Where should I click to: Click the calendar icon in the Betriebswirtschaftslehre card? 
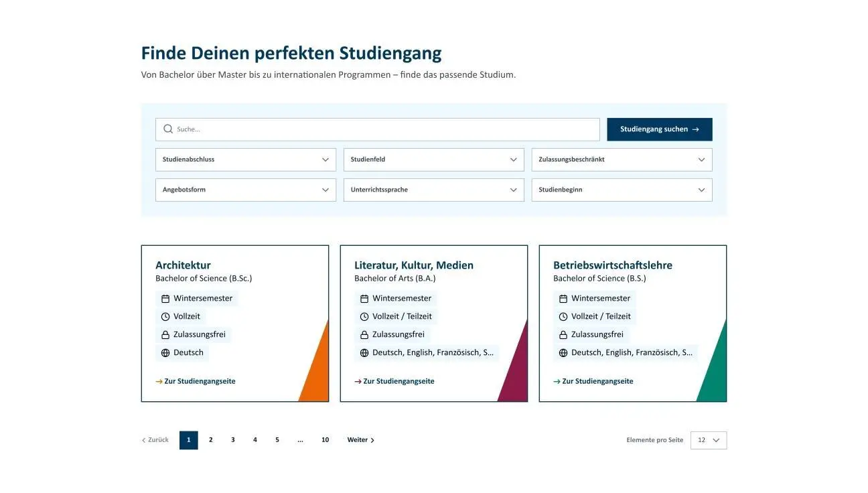tap(563, 299)
